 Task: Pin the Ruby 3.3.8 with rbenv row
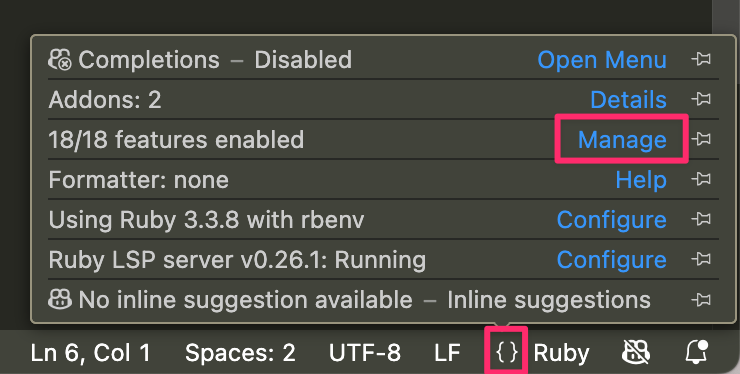pos(701,219)
